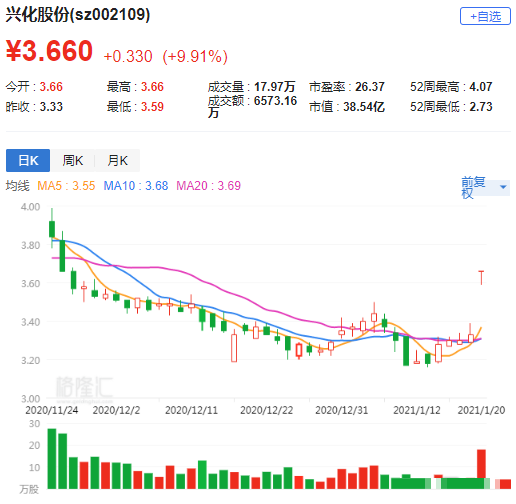Click the stock title 兴化股份(sz002109)
This screenshot has width=516, height=504.
[x=78, y=14]
